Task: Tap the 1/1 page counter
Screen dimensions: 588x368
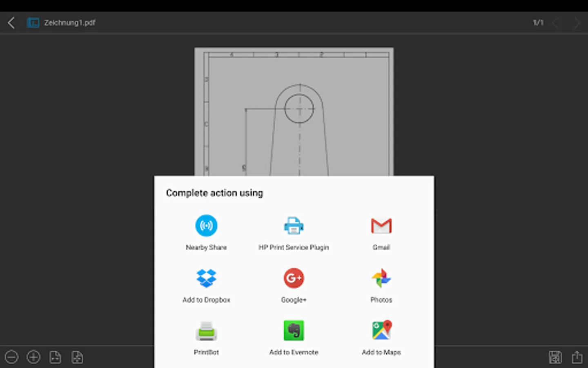Action: point(538,23)
